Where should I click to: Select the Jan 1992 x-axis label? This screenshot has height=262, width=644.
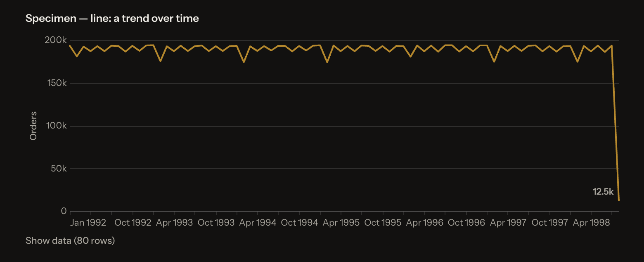pyautogui.click(x=88, y=222)
